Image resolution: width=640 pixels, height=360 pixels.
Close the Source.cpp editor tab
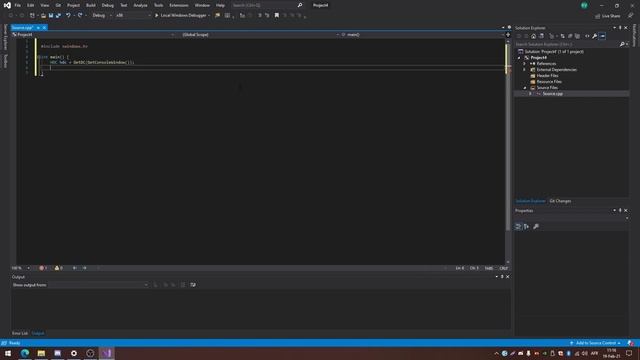[44, 28]
